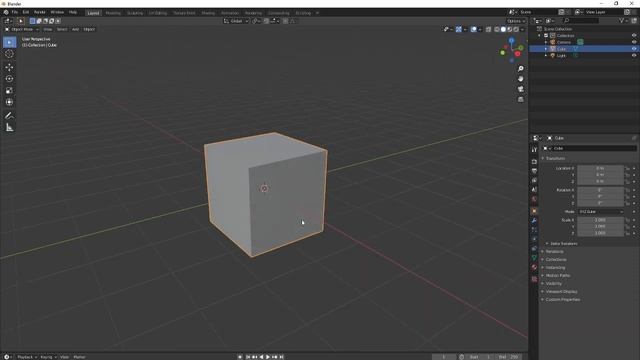Open the Particles properties tab

(x=534, y=230)
